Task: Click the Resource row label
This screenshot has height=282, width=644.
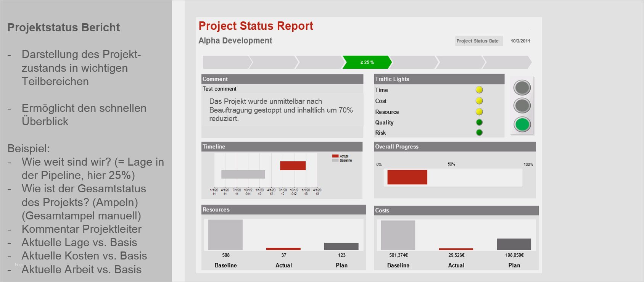Action: tap(387, 112)
